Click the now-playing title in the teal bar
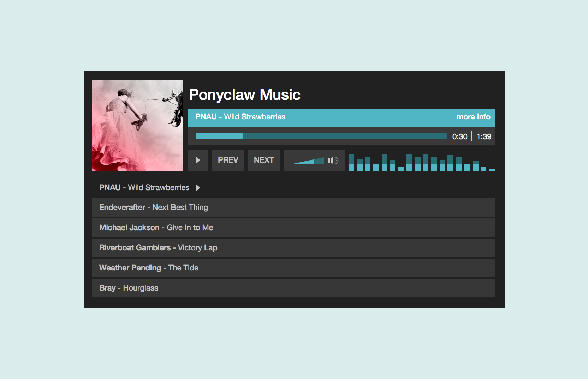The width and height of the screenshot is (588, 379). coord(240,117)
